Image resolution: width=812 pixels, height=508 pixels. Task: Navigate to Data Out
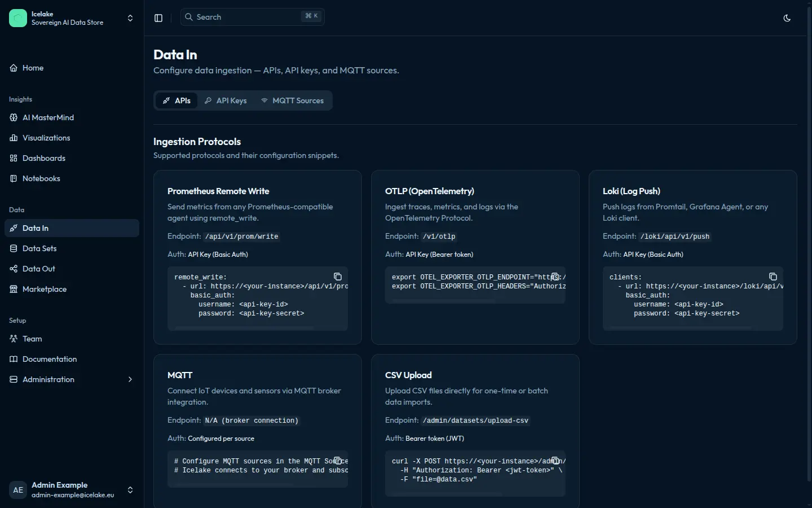tap(38, 269)
